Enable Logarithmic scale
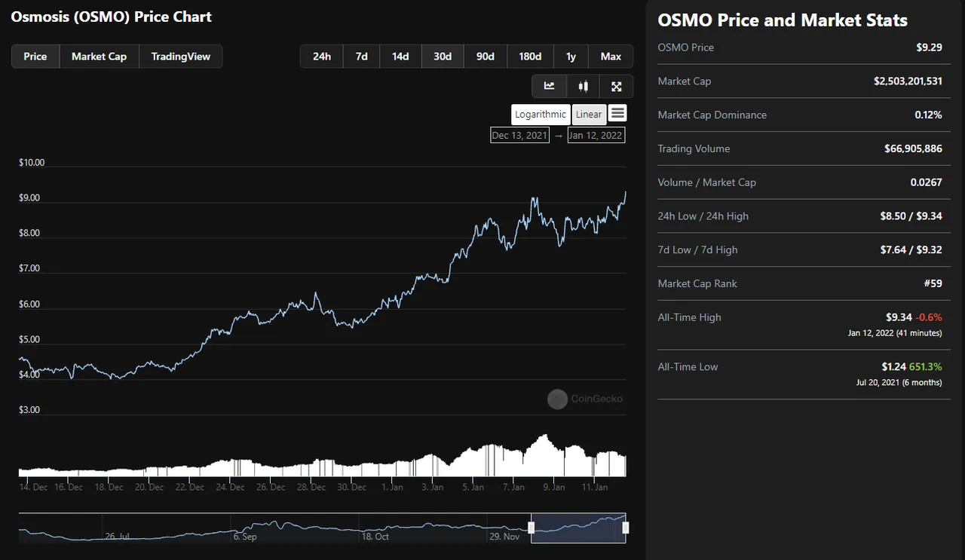 coord(541,115)
